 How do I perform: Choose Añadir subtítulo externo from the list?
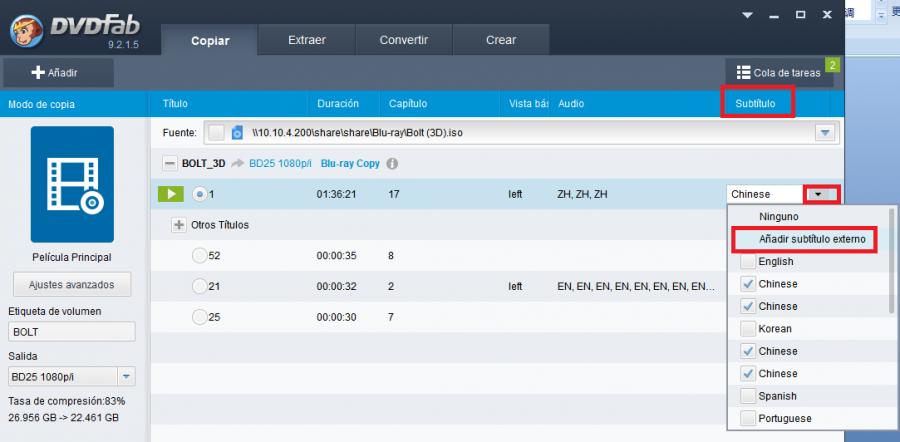coord(805,239)
